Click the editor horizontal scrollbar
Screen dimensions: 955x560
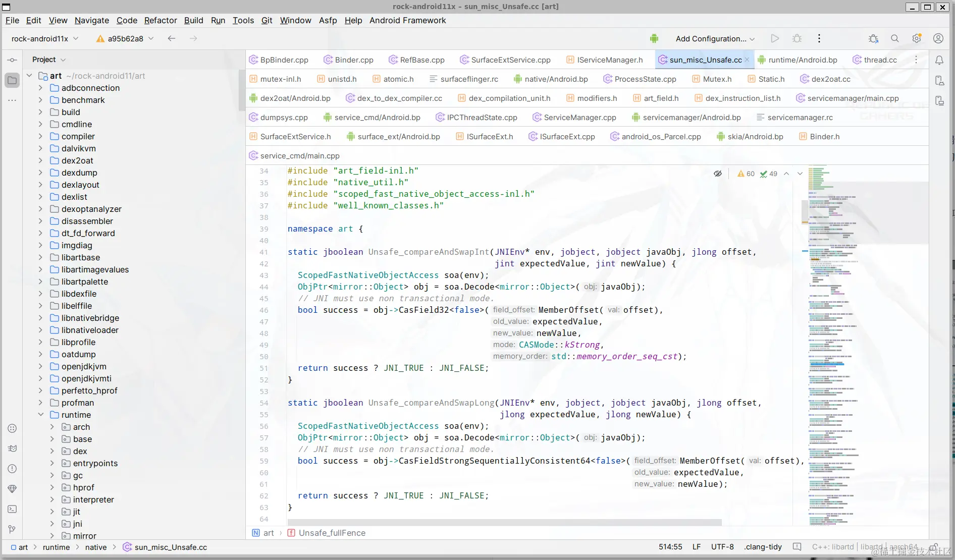pyautogui.click(x=505, y=522)
